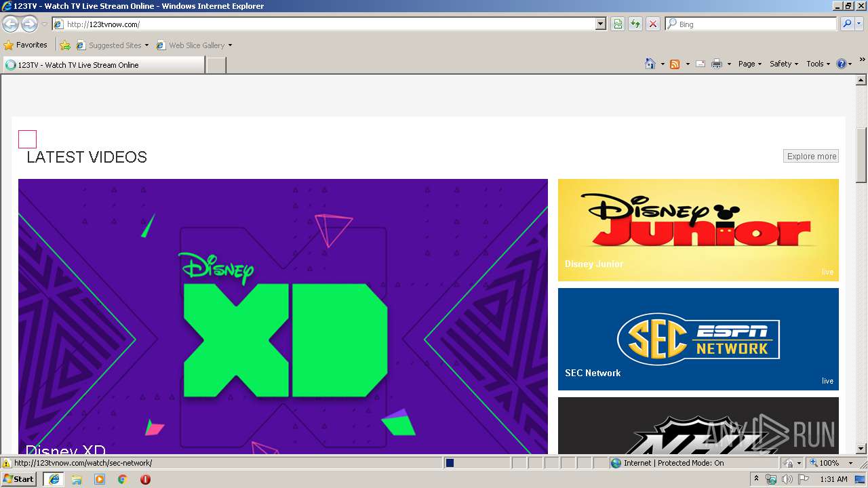Click the volume speaker tray icon
The height and width of the screenshot is (488, 868).
(787, 479)
